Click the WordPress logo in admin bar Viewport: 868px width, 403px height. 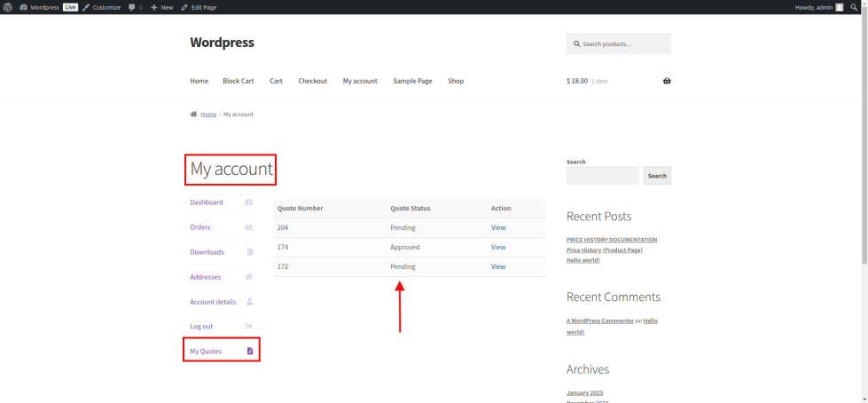(7, 7)
